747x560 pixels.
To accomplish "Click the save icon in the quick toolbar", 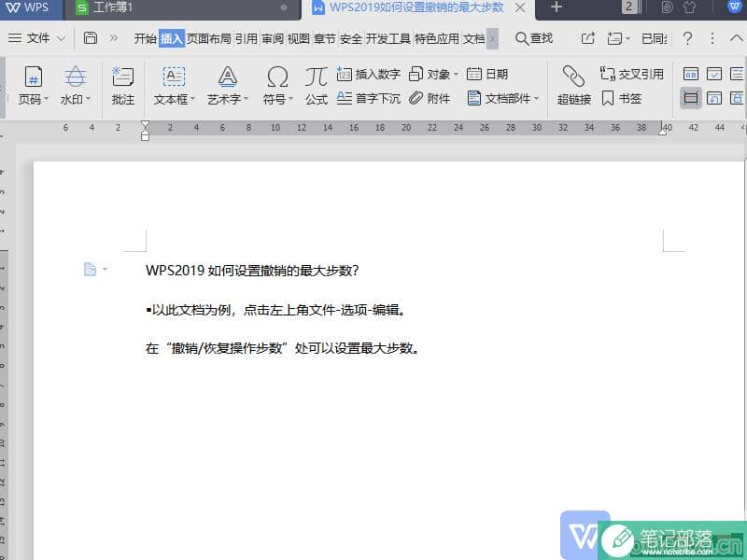I will [x=91, y=37].
